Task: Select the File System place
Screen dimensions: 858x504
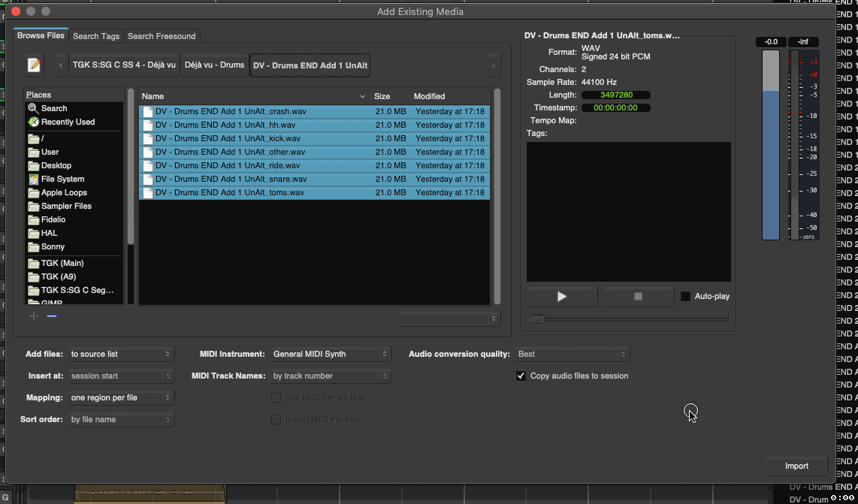Action: click(62, 179)
